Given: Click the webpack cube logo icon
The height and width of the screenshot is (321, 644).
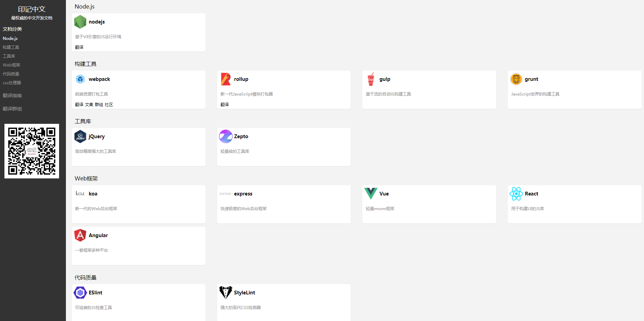Looking at the screenshot, I should tap(80, 79).
